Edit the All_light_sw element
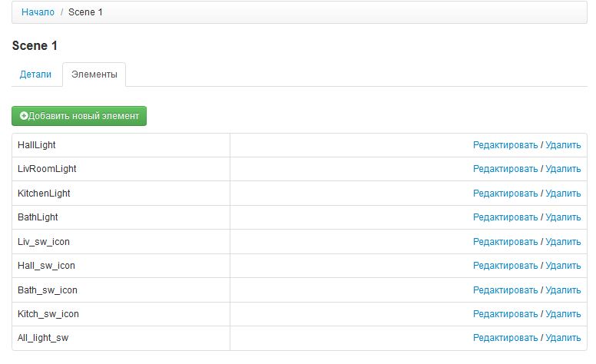Viewport: 596px width, 364px height. 505,339
